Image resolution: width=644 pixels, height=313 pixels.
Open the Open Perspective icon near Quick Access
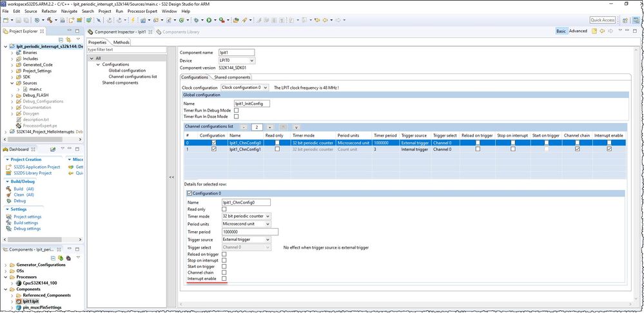[625, 20]
